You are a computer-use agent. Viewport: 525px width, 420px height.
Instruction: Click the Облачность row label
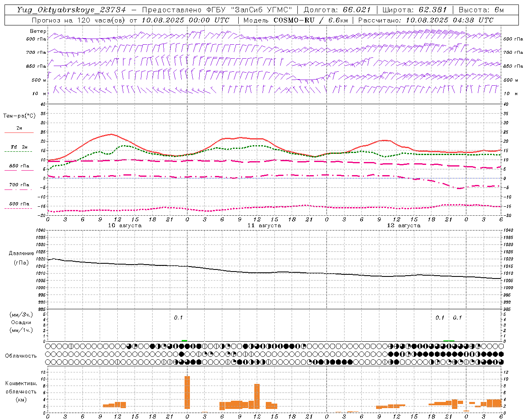[21, 356]
